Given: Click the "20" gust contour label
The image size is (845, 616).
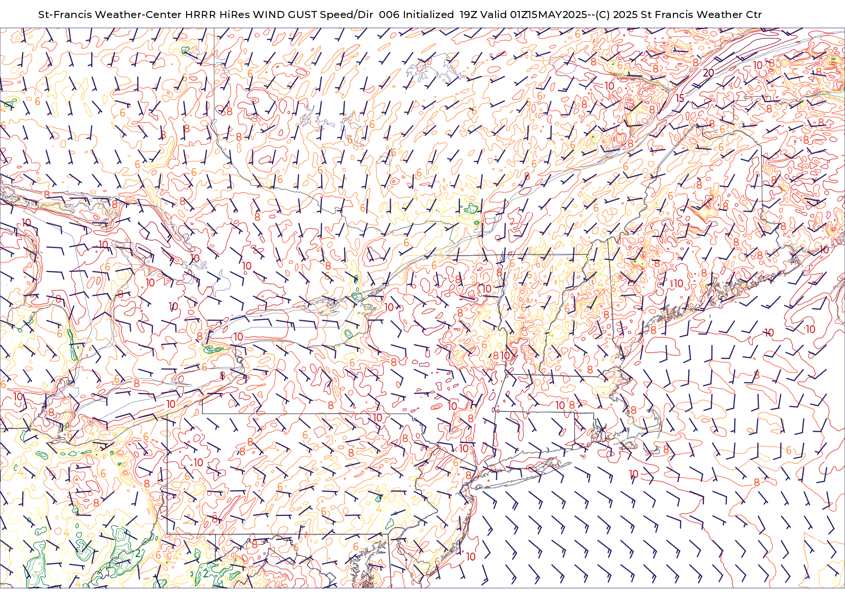Looking at the screenshot, I should click(708, 73).
